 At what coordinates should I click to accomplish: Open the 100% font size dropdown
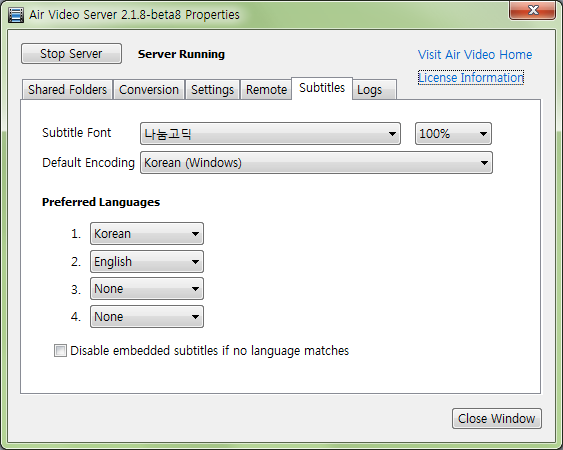(x=453, y=134)
